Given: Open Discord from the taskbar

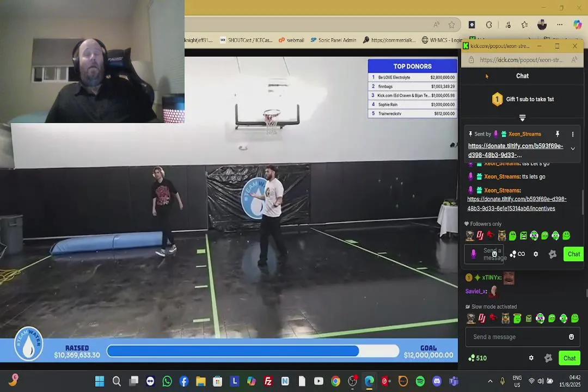Looking at the screenshot, I should [x=437, y=382].
